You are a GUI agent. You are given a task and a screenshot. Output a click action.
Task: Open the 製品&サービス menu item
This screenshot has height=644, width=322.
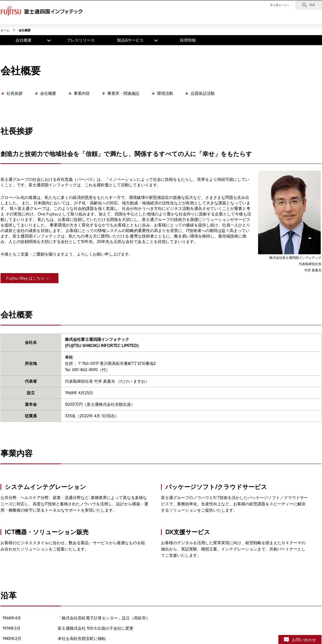pyautogui.click(x=130, y=40)
